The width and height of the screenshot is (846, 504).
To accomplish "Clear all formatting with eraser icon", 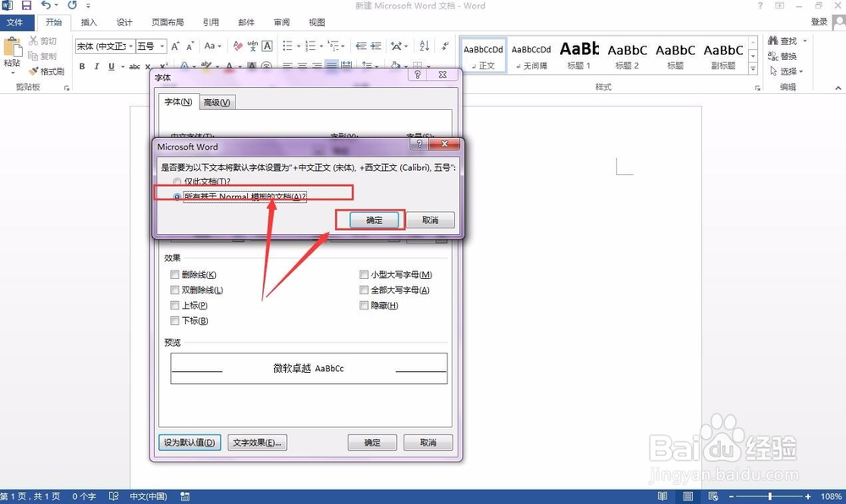I will pyautogui.click(x=238, y=47).
